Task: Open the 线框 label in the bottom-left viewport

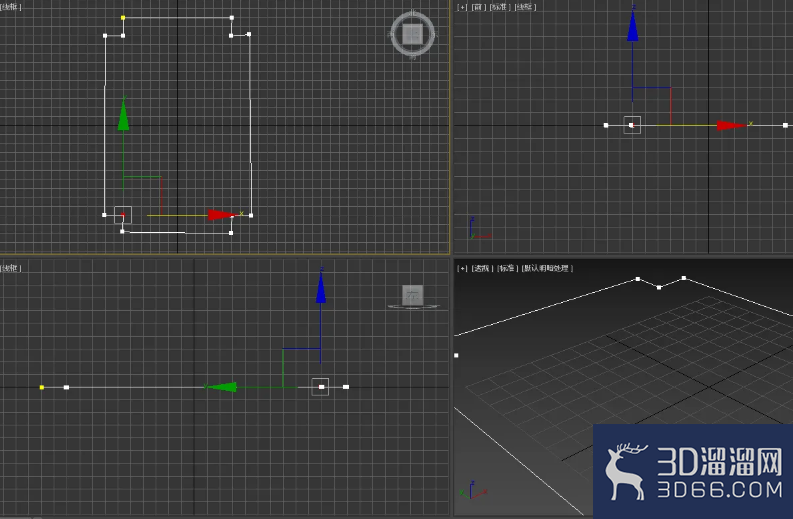Action: pos(11,268)
